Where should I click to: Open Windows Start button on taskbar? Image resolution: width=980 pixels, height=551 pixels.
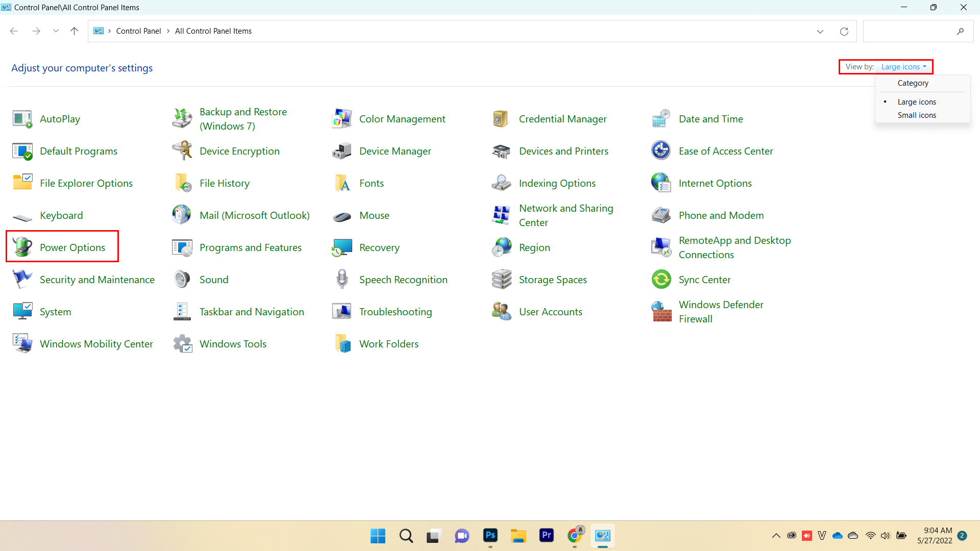(378, 536)
